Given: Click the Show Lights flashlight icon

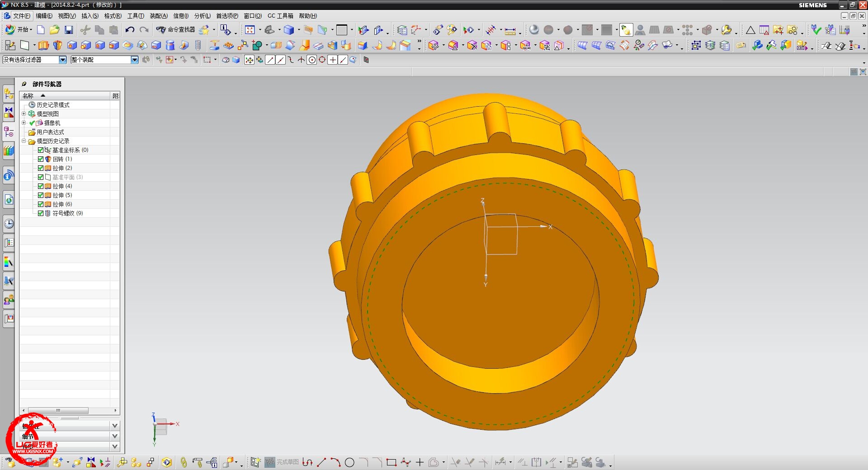Looking at the screenshot, I should (626, 30).
